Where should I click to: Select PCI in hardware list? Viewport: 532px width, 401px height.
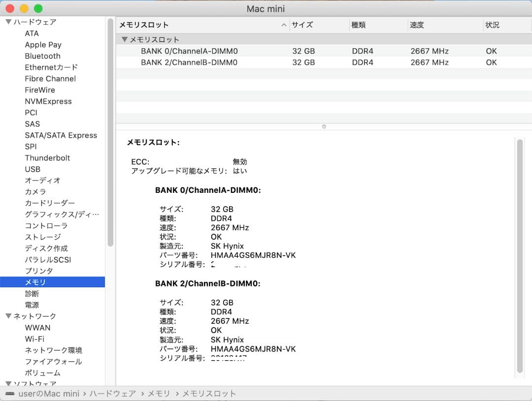coord(31,113)
